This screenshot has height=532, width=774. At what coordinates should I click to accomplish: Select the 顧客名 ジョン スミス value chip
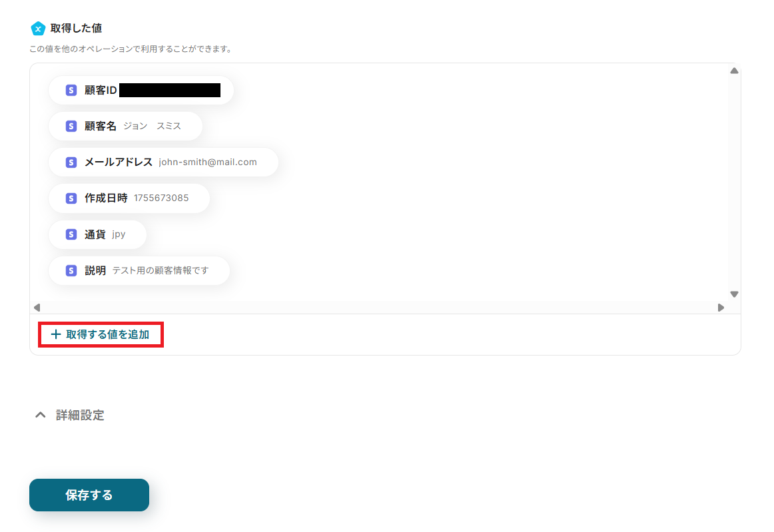point(125,127)
